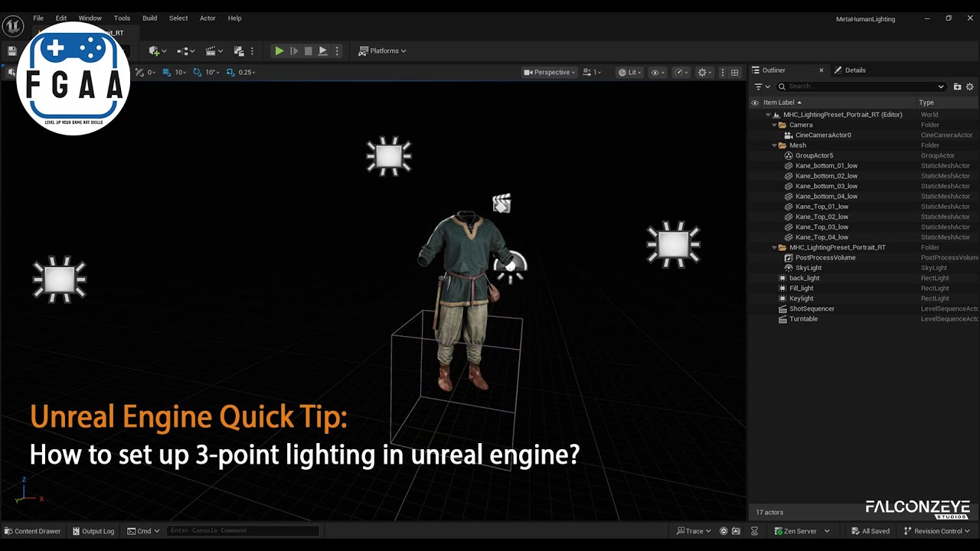Click the Outliner create folder icon
This screenshot has height=551, width=980.
957,87
